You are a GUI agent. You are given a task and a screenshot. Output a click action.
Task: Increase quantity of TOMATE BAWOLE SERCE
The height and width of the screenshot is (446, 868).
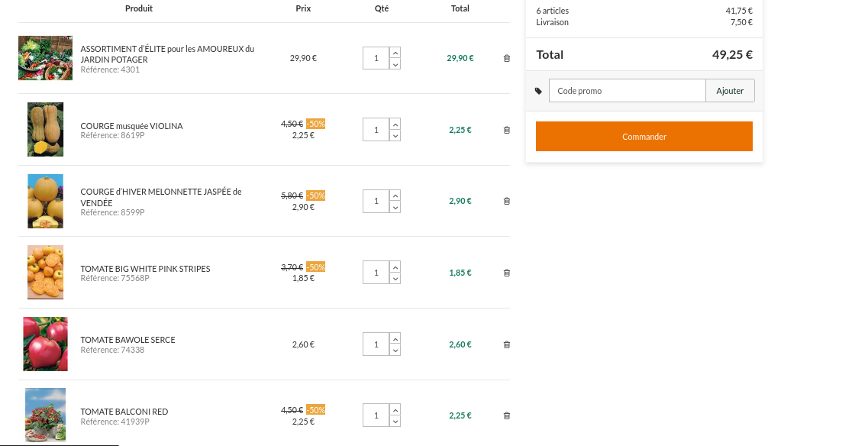coord(395,339)
